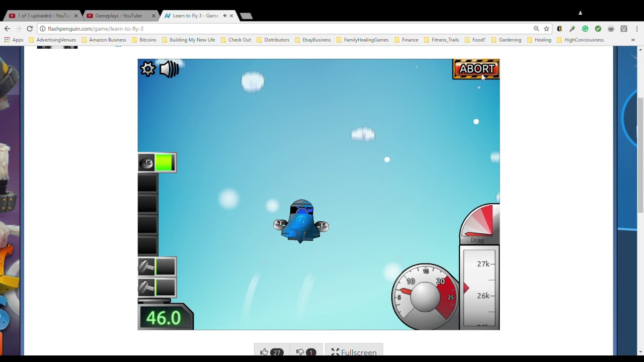Open Check Out bookmark folder
Viewport: 644px width, 362px height.
[x=235, y=40]
